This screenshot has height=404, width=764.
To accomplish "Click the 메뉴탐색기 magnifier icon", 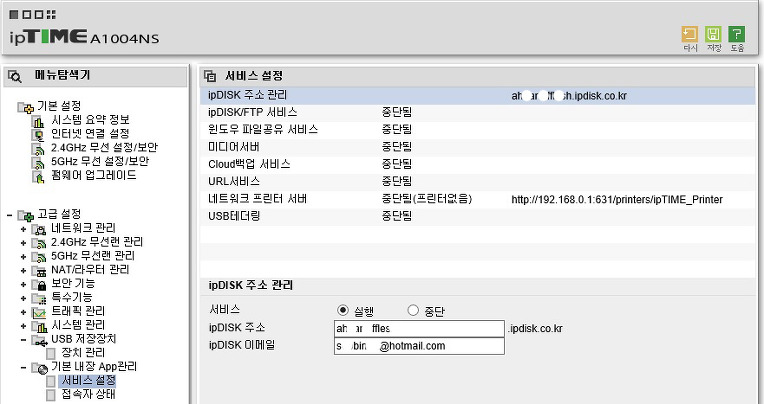I will click(x=15, y=77).
